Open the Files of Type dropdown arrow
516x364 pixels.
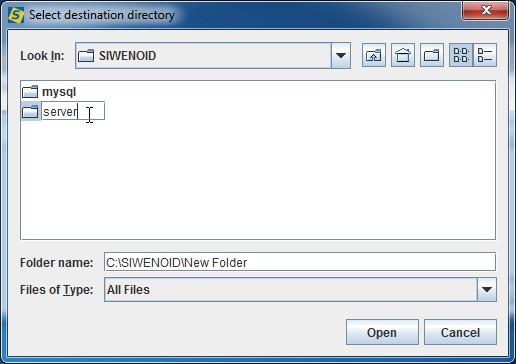pyautogui.click(x=487, y=289)
